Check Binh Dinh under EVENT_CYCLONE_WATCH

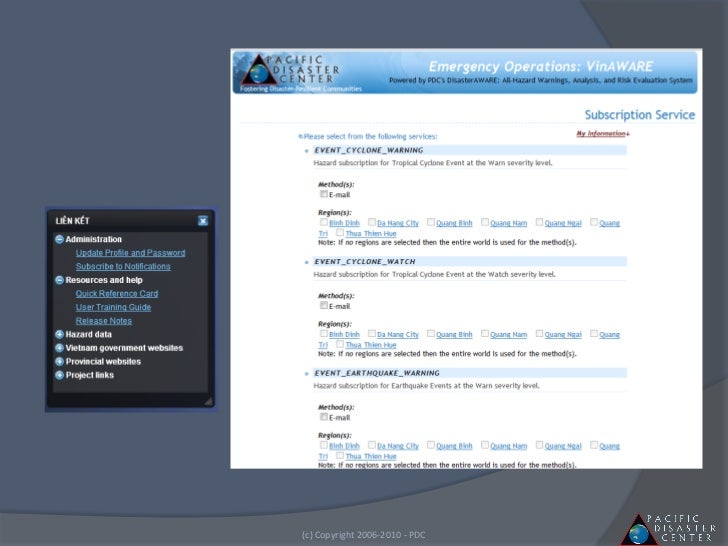tap(324, 333)
